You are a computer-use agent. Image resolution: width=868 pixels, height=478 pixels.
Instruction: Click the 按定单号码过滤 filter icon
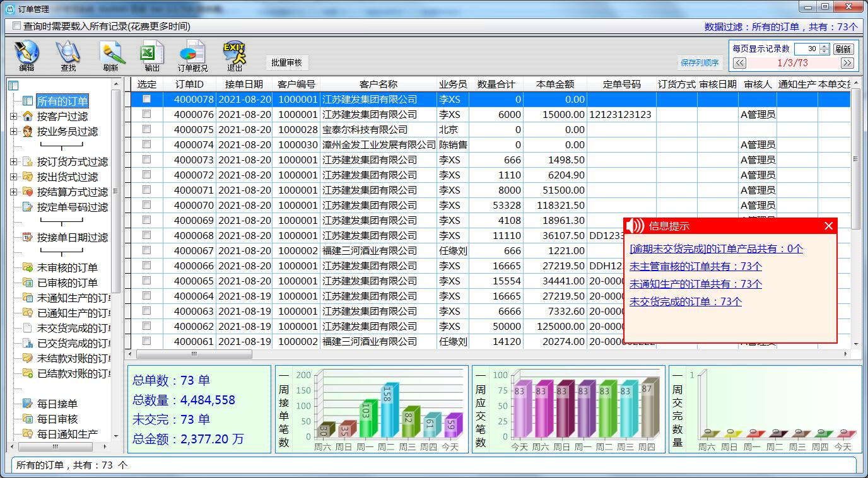(x=27, y=207)
